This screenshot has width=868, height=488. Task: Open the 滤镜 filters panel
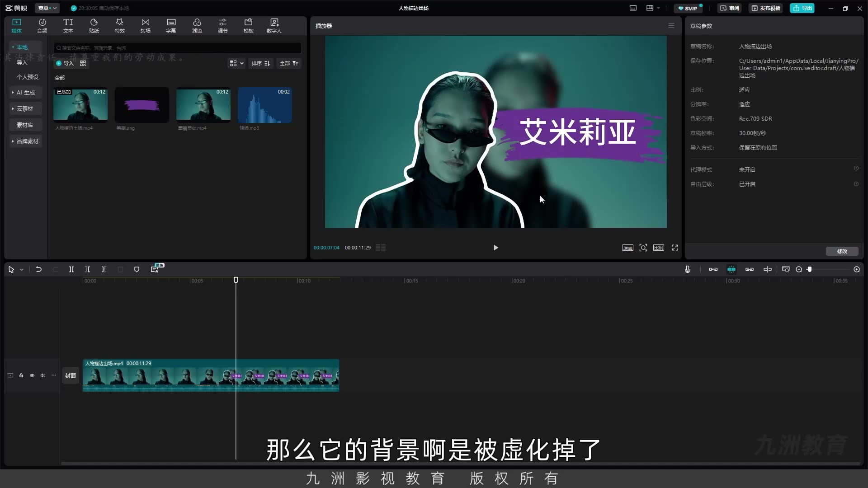197,26
